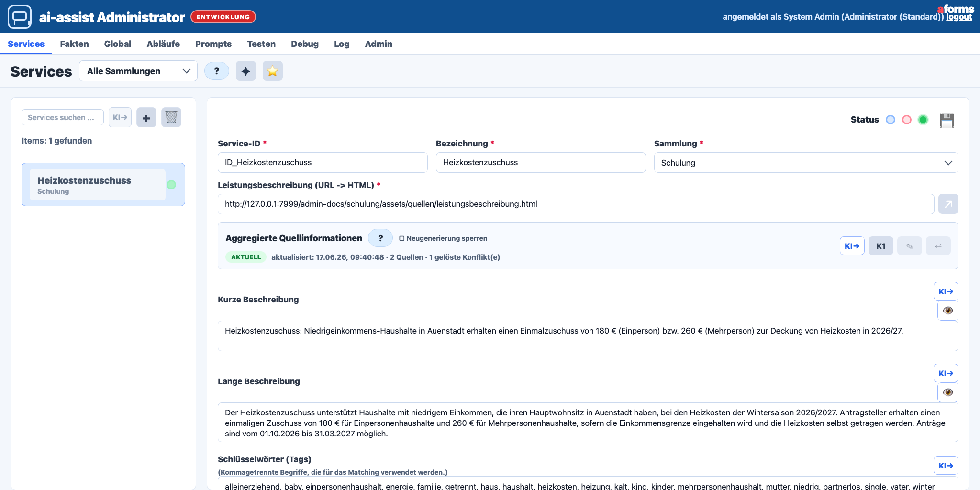Screen dimensions: 980x490
Task: Select the red status radio
Action: point(907,120)
